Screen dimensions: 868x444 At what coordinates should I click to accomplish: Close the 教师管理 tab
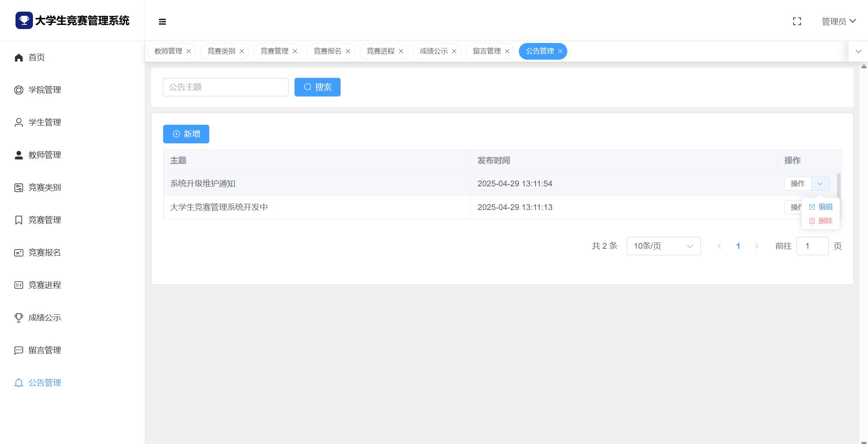coord(189,51)
